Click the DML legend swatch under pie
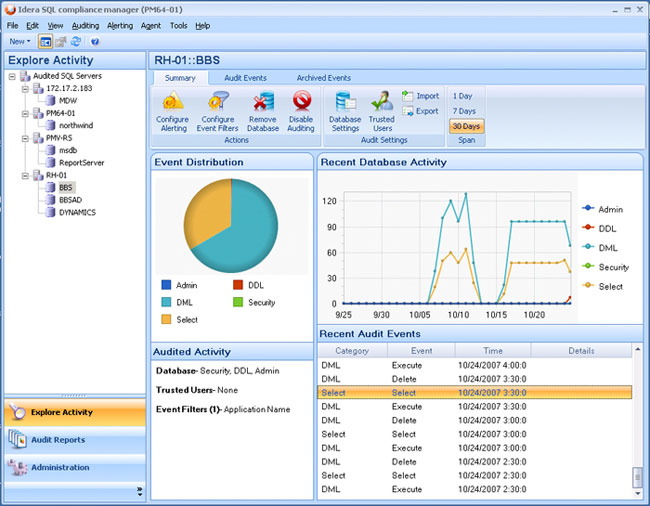The height and width of the screenshot is (506, 650). click(166, 302)
